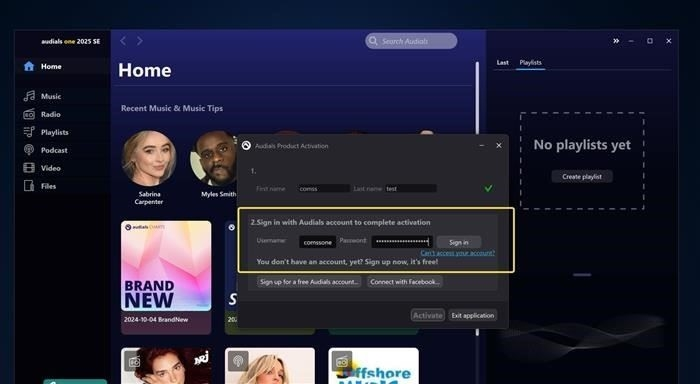
Task: Open the Can't access your account link
Action: pos(458,253)
